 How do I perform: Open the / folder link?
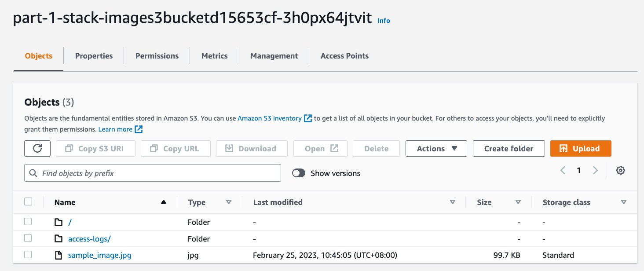coord(70,222)
